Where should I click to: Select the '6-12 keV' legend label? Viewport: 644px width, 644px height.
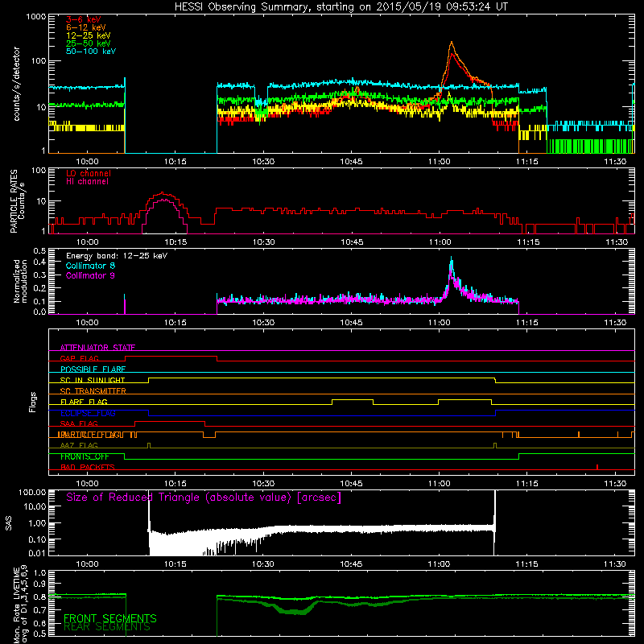coord(86,27)
